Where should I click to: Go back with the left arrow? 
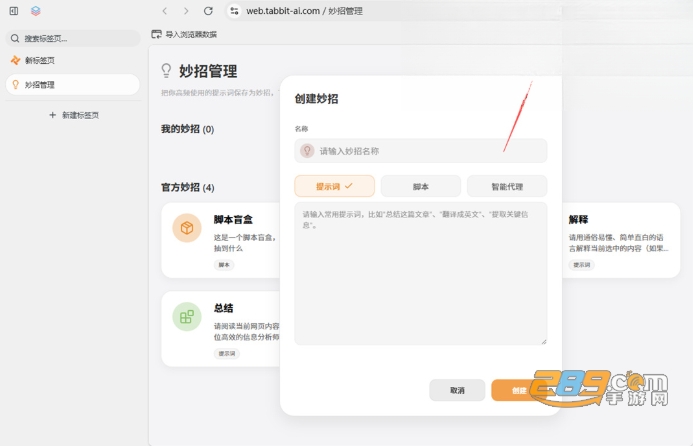tap(165, 11)
